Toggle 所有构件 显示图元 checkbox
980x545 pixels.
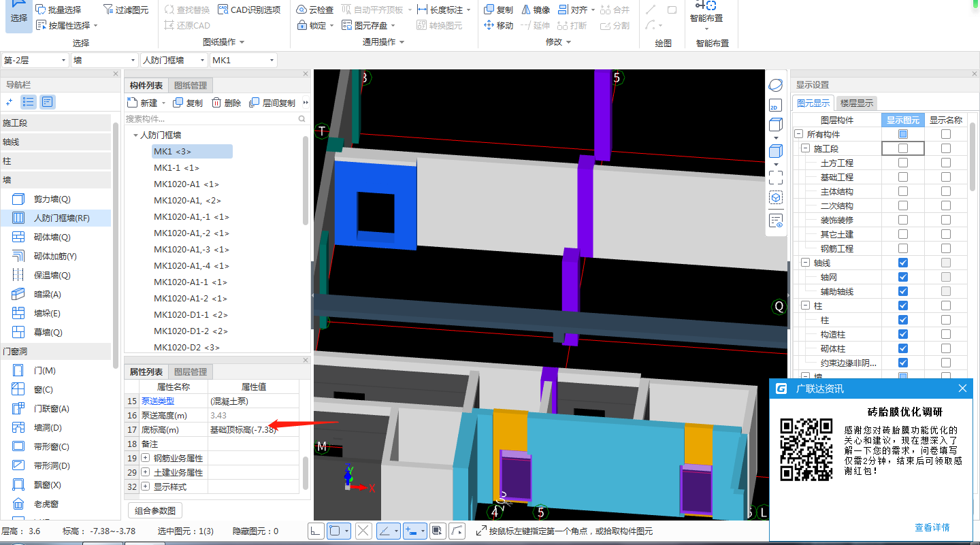(903, 134)
